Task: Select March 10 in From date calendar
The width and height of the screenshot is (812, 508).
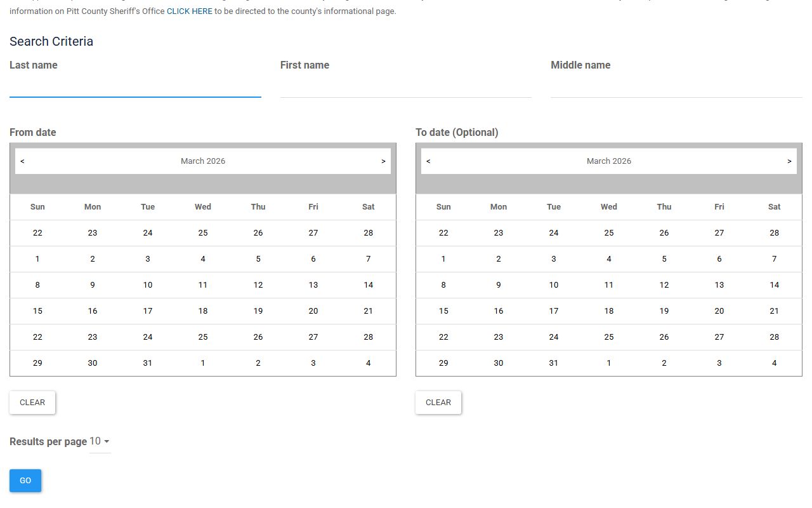Action: (148, 285)
